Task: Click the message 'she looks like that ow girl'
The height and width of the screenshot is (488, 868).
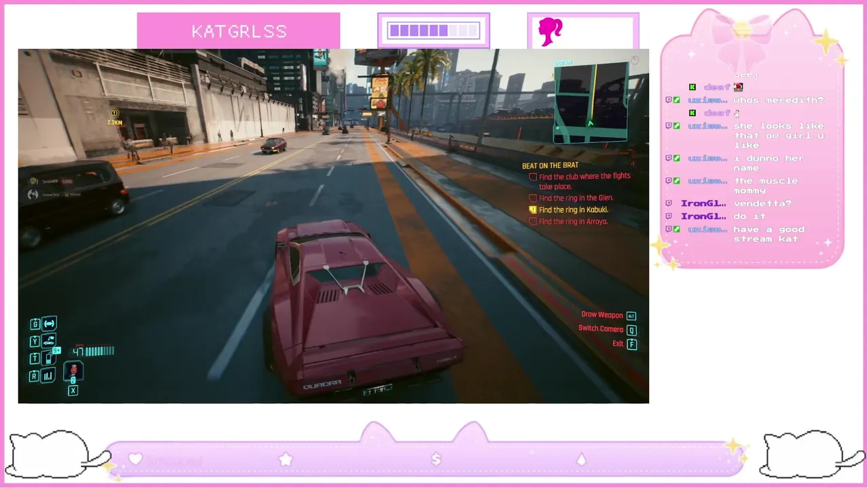Action: pos(778,136)
